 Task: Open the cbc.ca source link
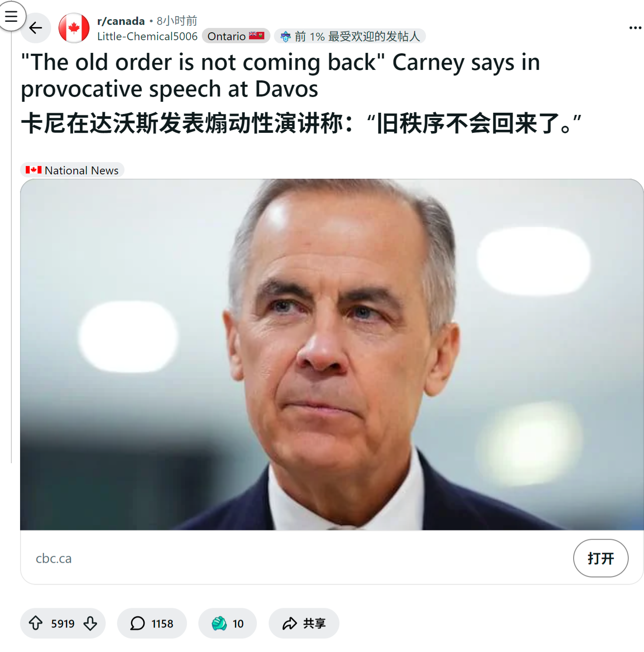point(54,558)
